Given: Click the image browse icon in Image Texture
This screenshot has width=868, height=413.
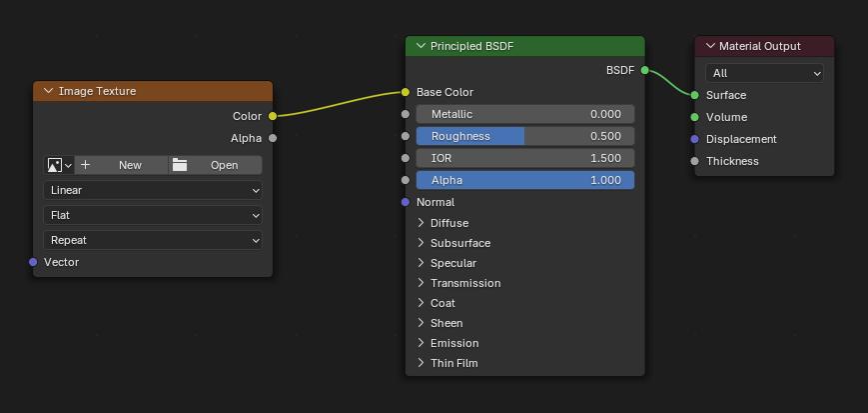Looking at the screenshot, I should tap(59, 165).
